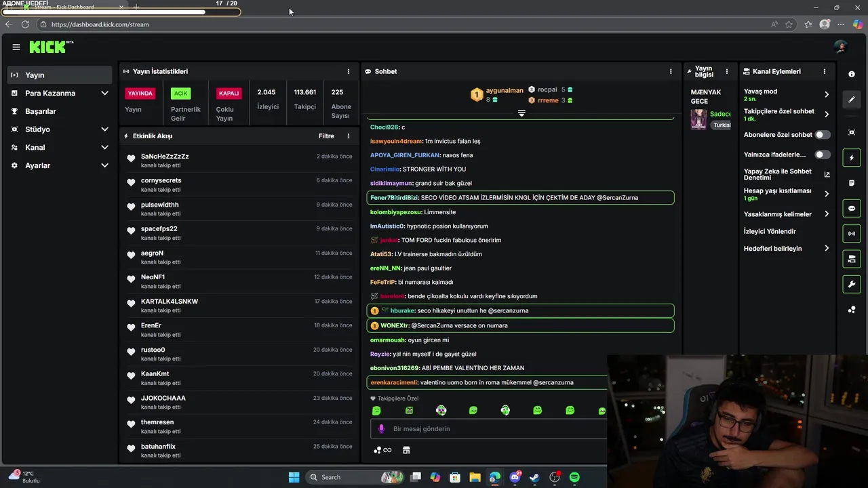
Task: Click top gifter aygunalman in chat header
Action: tap(505, 90)
